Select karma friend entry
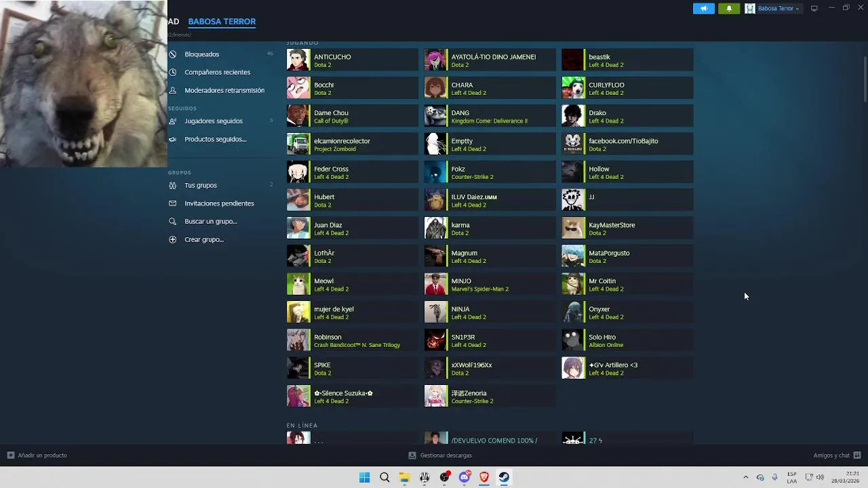The width and height of the screenshot is (868, 488). point(490,228)
